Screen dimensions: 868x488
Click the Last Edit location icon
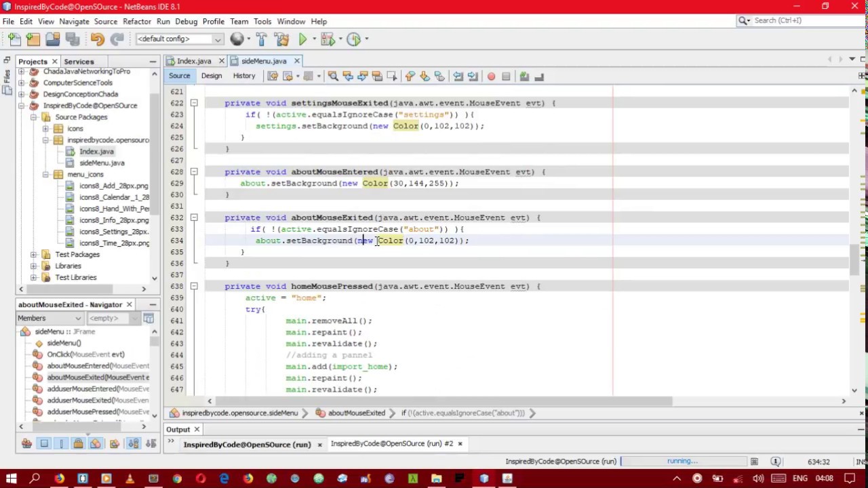(273, 77)
